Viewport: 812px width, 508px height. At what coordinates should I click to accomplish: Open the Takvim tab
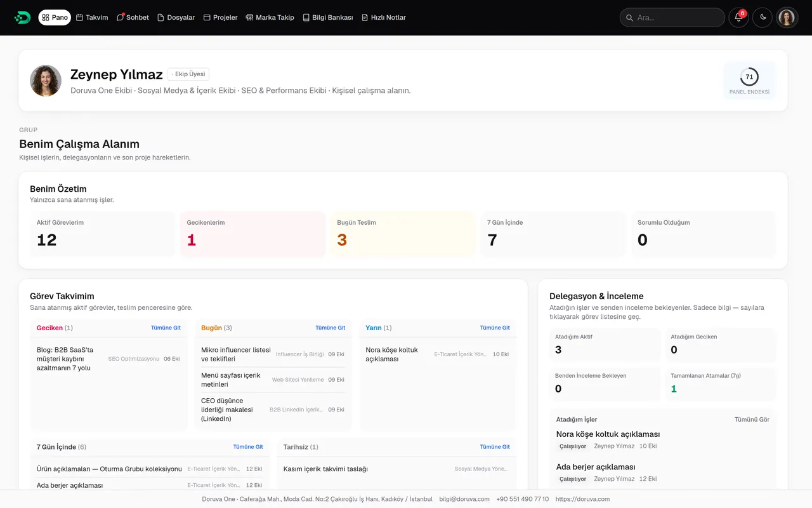tap(92, 18)
